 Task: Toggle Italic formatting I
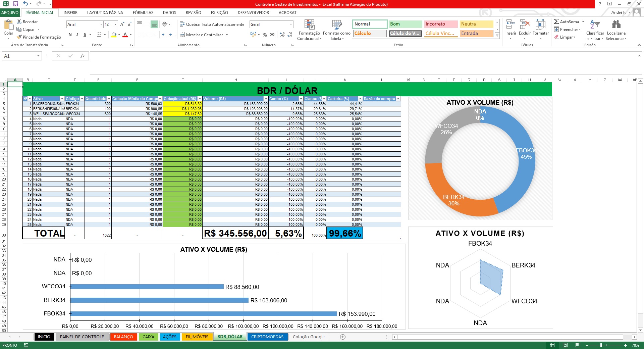[77, 35]
